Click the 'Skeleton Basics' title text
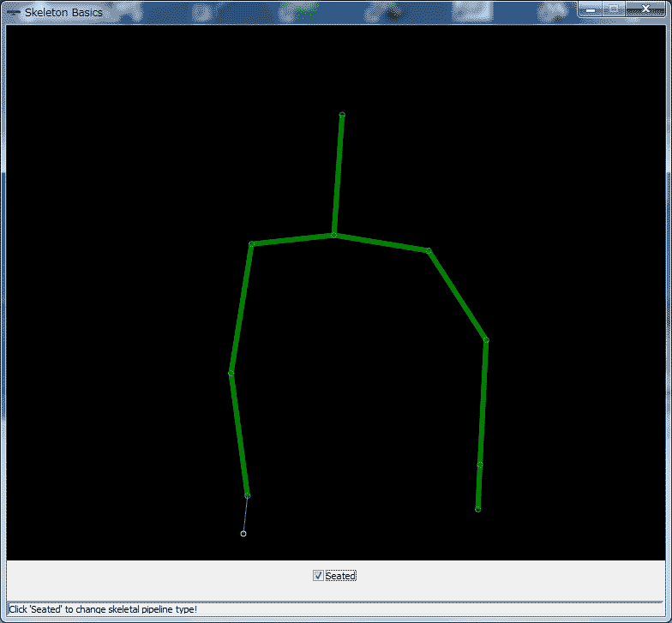This screenshot has height=623, width=672. [63, 12]
